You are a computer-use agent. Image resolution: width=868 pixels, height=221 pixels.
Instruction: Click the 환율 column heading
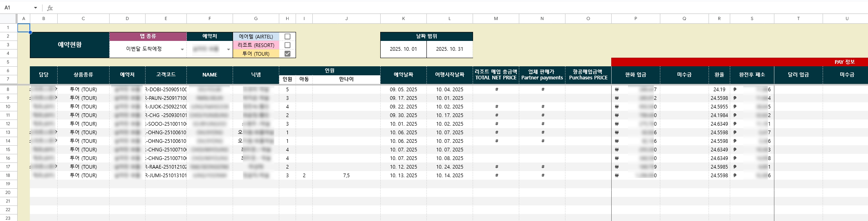point(719,75)
